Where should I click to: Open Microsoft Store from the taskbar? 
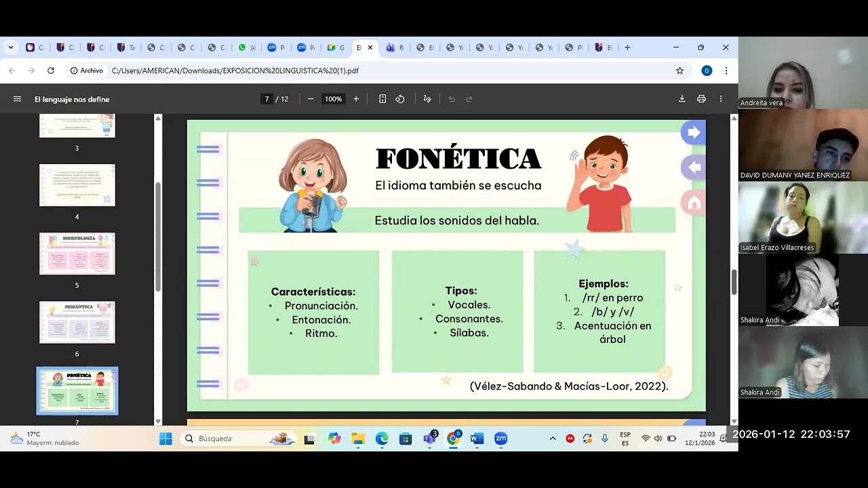pyautogui.click(x=406, y=439)
